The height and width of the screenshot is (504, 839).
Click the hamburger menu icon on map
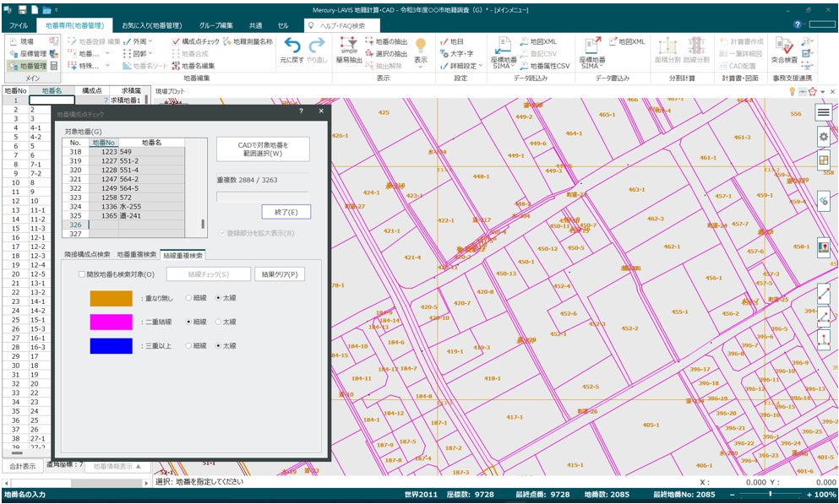point(823,112)
